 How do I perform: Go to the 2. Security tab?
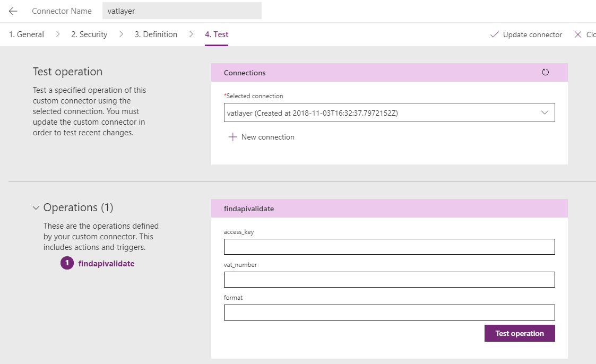coord(89,34)
